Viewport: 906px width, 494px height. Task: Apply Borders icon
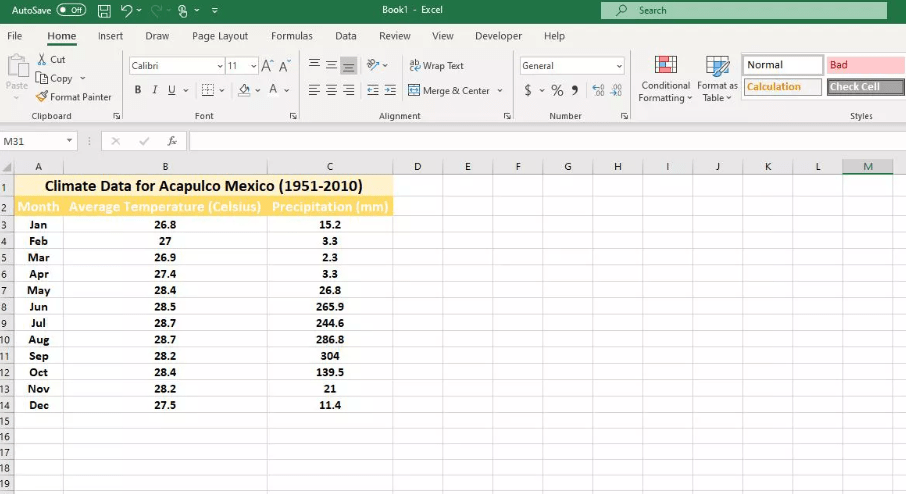click(207, 90)
